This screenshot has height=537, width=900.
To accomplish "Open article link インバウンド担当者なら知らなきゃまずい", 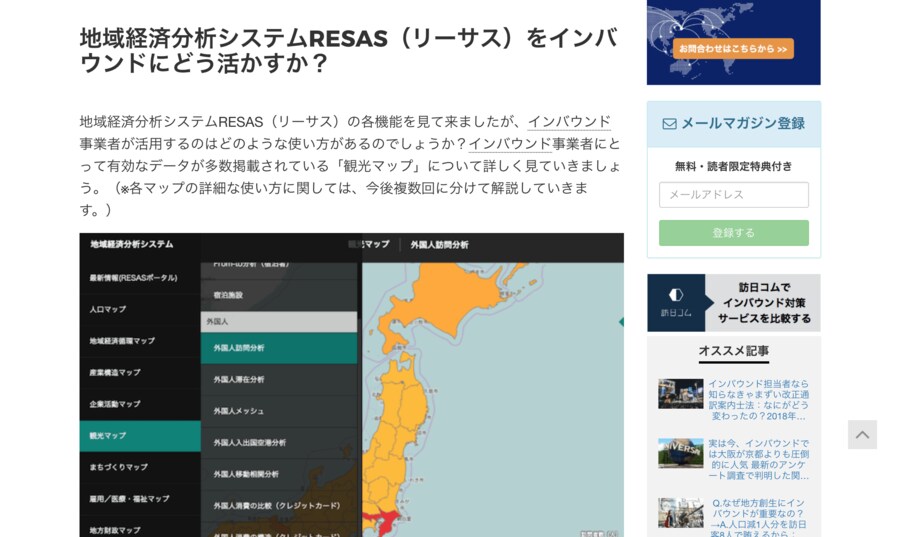I will point(759,399).
